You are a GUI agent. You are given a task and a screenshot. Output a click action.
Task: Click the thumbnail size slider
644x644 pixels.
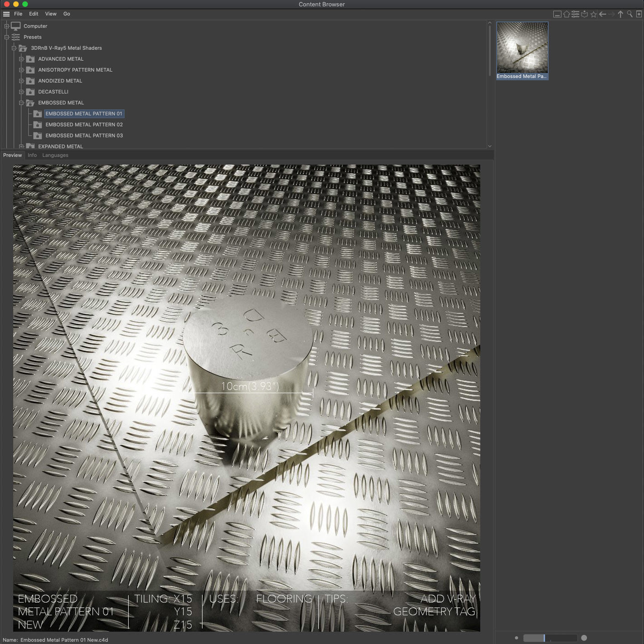(550, 638)
